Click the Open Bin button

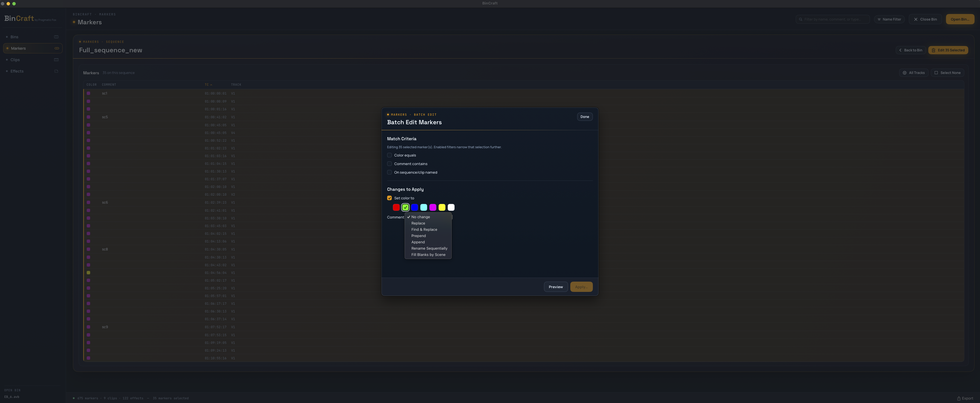tap(960, 19)
